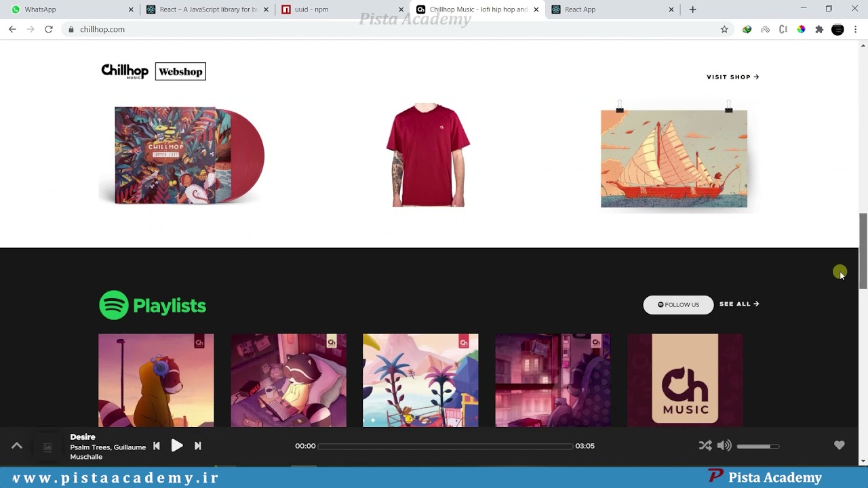Click the Chillhop Music logo
The image size is (868, 488).
pos(125,71)
